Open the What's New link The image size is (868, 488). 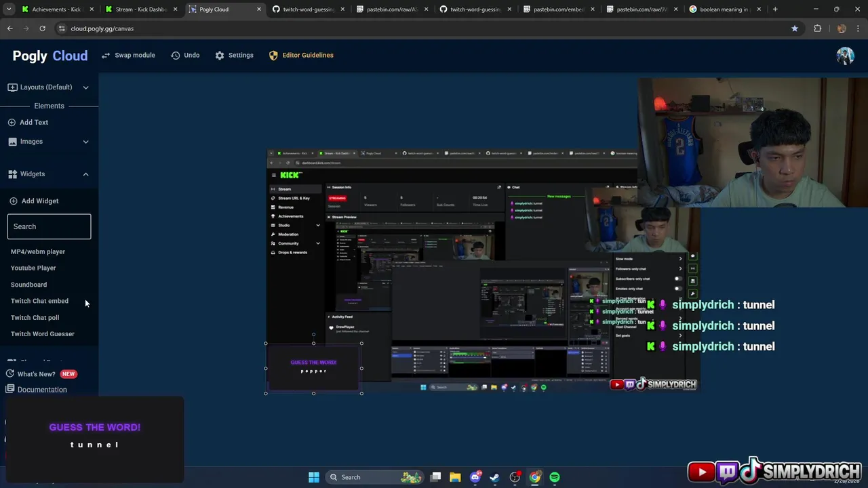(37, 374)
